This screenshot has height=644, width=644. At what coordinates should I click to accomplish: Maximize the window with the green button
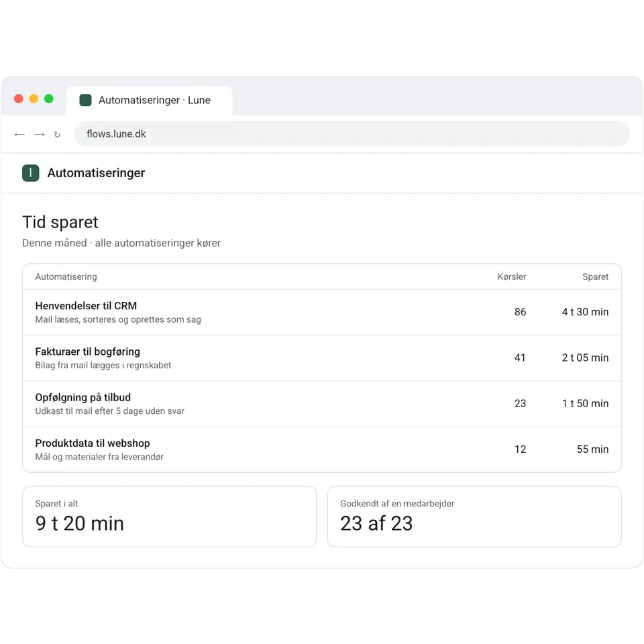click(x=49, y=99)
